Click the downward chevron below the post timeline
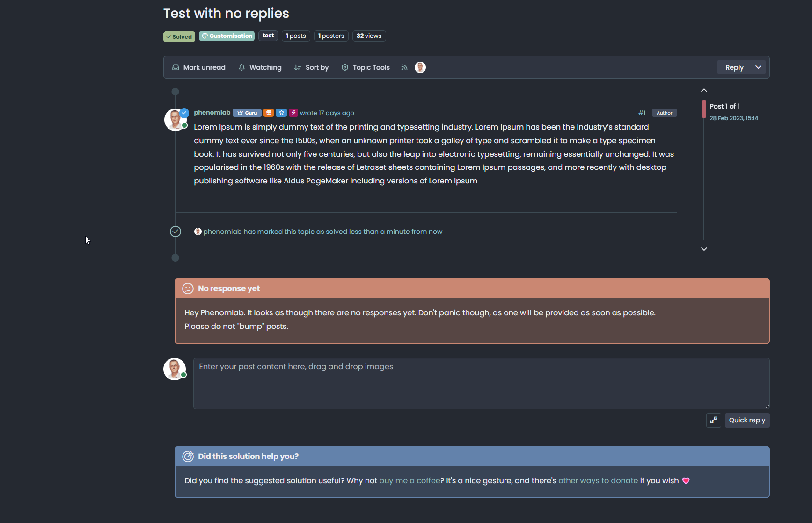This screenshot has height=523, width=812. pyautogui.click(x=704, y=249)
